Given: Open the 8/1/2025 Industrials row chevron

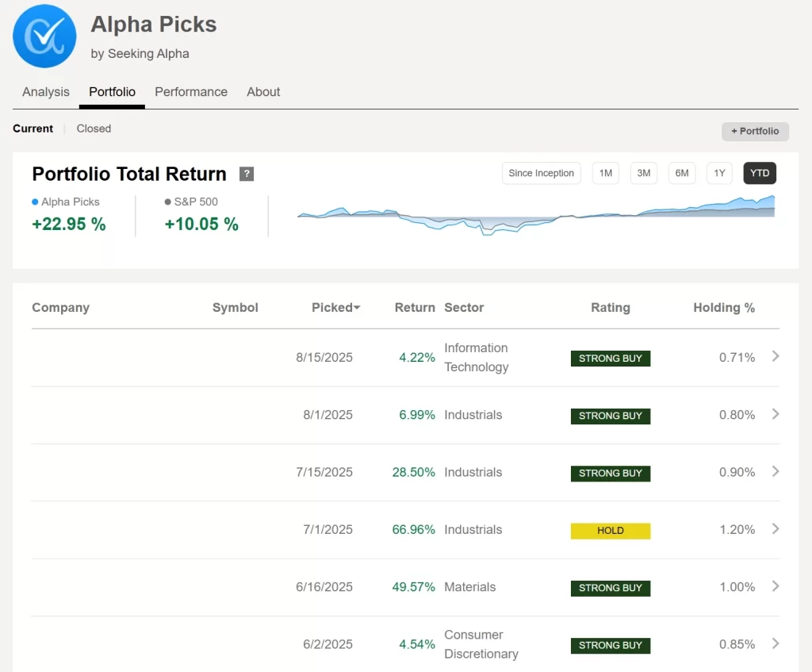Looking at the screenshot, I should 776,414.
